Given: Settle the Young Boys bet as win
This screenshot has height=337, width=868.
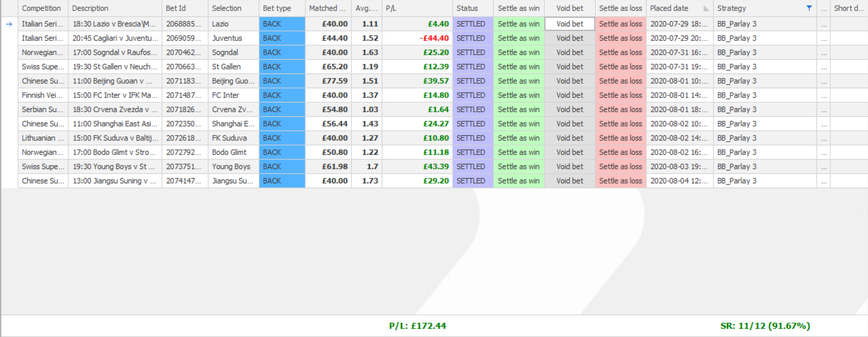Looking at the screenshot, I should click(x=519, y=166).
